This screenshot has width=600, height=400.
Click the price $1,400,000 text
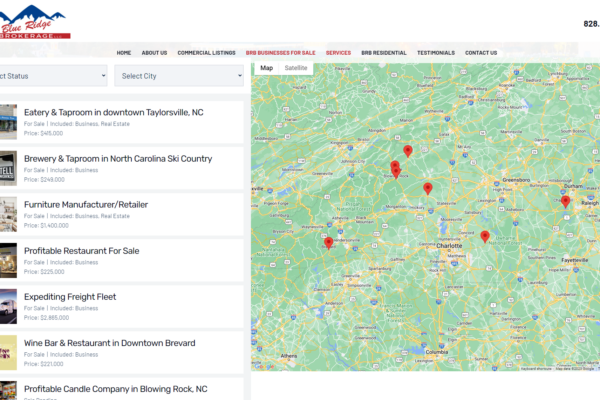(46, 226)
